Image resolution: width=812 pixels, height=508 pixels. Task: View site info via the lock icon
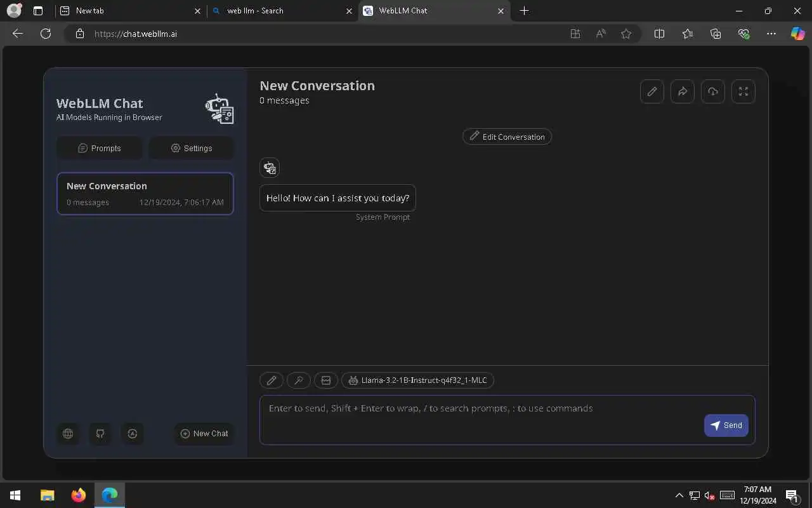[x=79, y=34]
